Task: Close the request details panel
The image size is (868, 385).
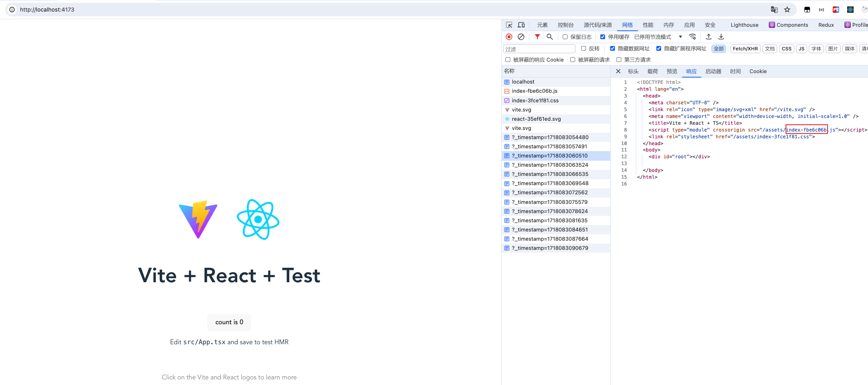Action: pyautogui.click(x=618, y=71)
